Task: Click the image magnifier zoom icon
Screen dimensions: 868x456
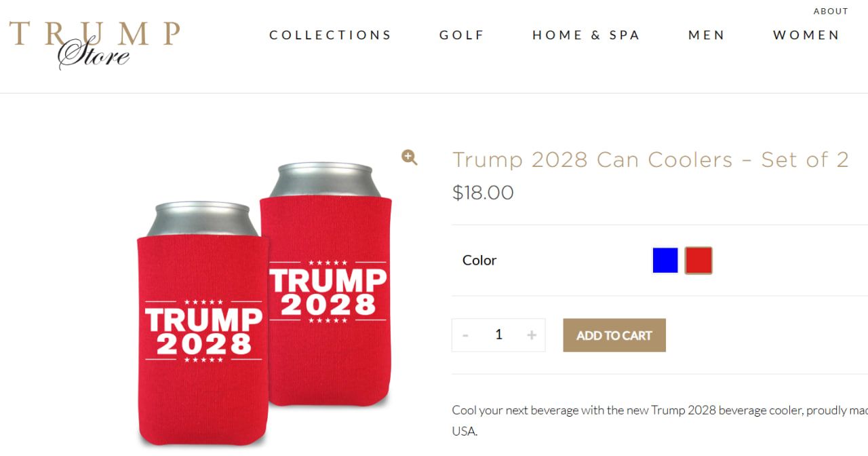Action: [409, 157]
